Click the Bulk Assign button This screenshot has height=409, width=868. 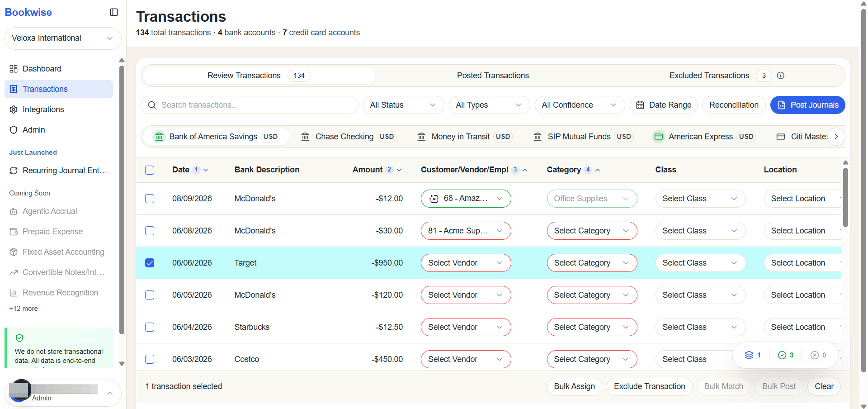574,386
